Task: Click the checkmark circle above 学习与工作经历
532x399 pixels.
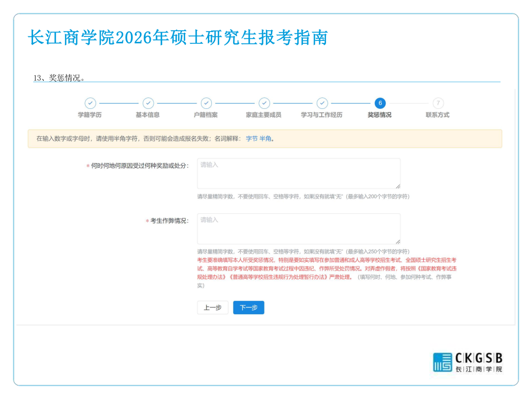Action: [x=322, y=103]
